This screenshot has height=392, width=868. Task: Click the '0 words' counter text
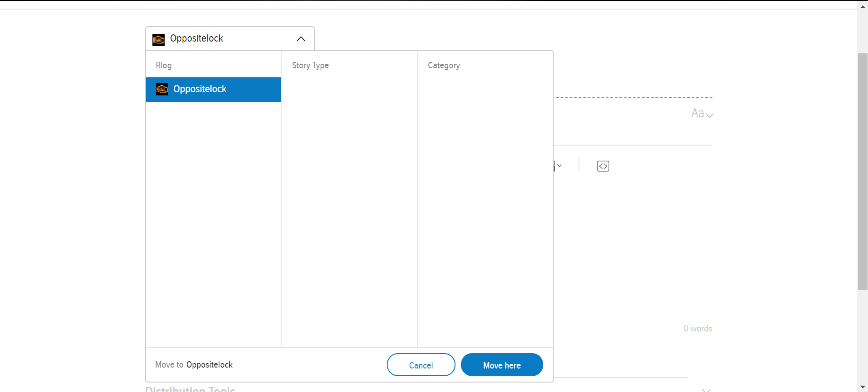pos(697,329)
